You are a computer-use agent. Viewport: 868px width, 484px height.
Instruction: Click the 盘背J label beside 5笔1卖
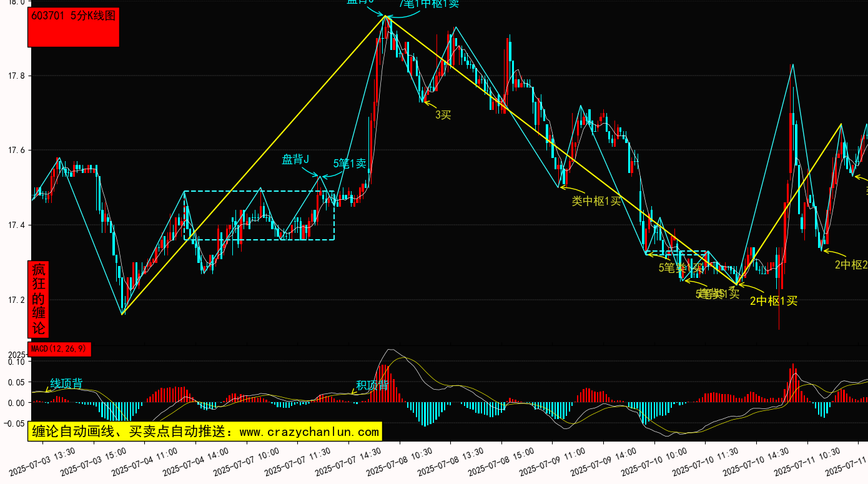point(295,160)
